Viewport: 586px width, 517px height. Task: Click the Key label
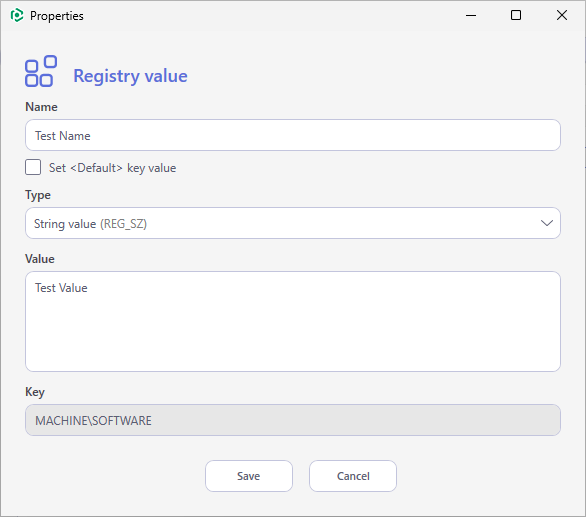35,392
